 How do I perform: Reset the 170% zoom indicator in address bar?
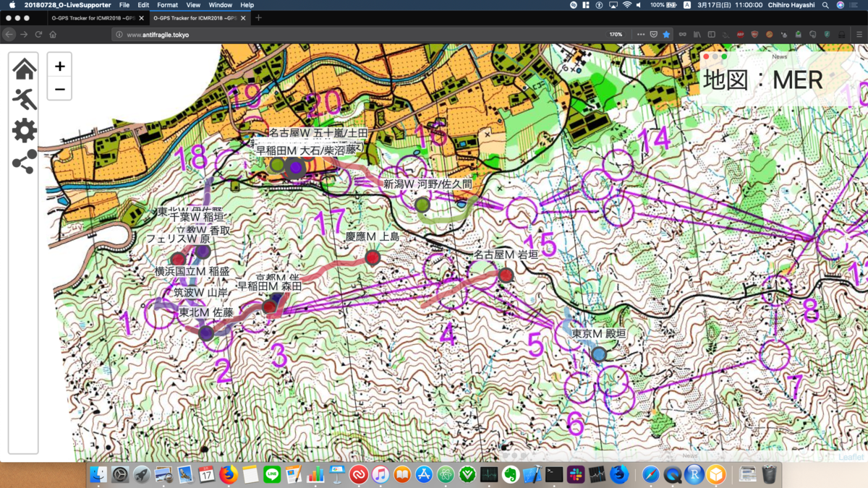point(616,34)
